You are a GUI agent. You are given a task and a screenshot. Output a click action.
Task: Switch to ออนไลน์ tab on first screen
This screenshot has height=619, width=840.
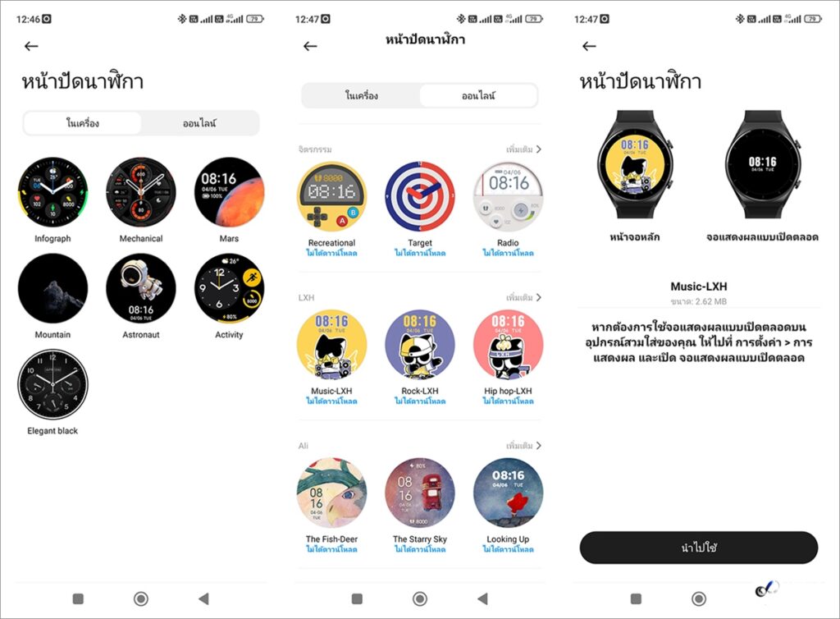click(199, 123)
